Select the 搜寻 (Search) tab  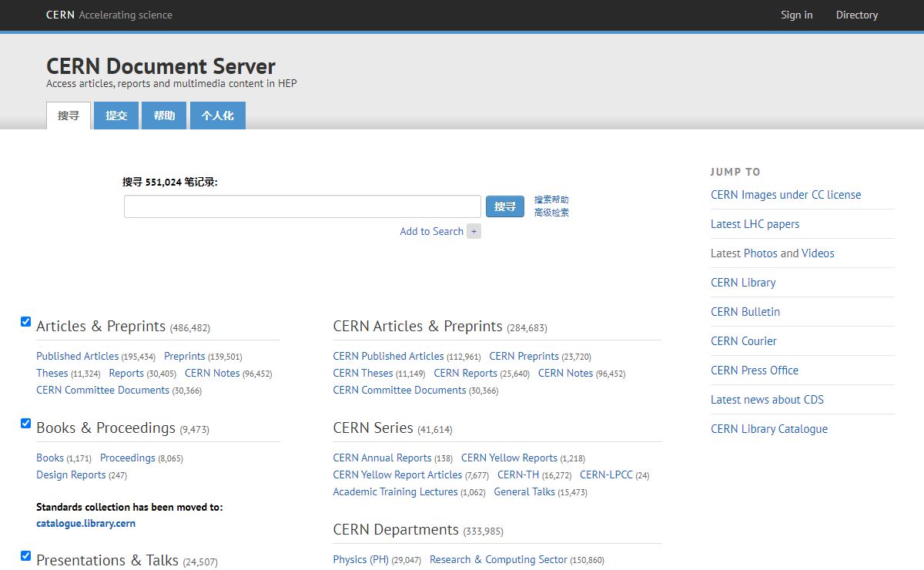tap(69, 116)
